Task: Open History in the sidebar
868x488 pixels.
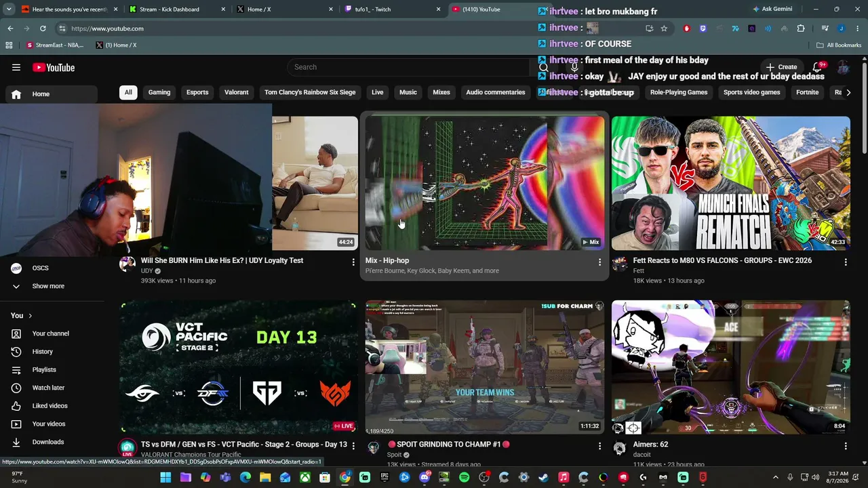Action: click(52, 352)
